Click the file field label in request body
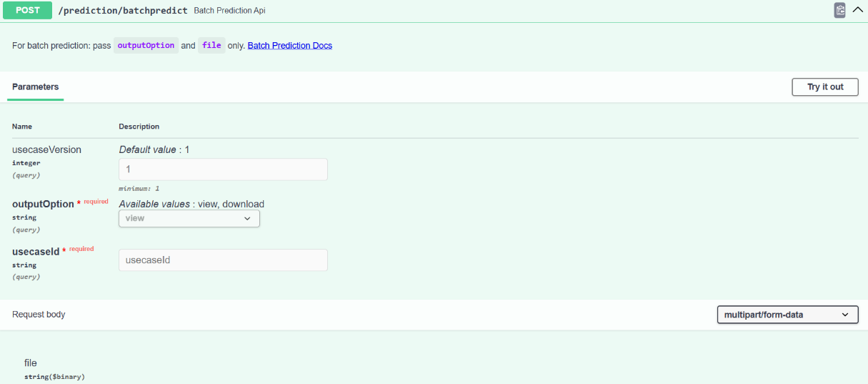The image size is (868, 384). pos(31,363)
